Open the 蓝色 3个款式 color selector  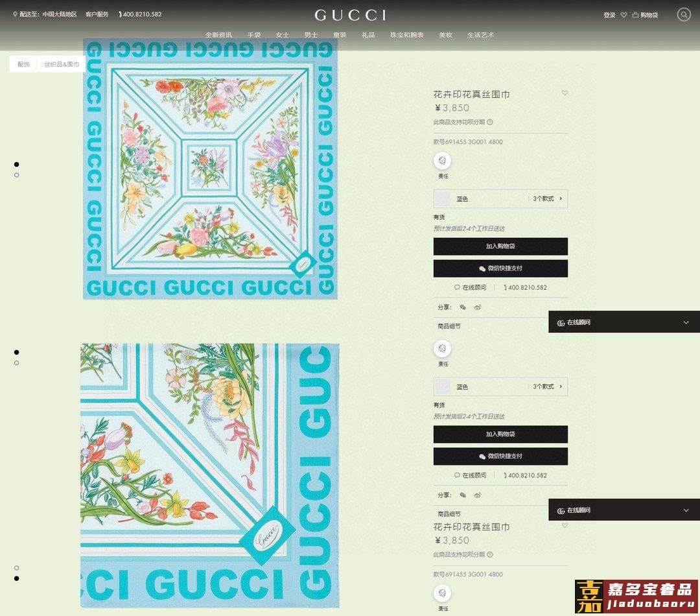point(500,199)
